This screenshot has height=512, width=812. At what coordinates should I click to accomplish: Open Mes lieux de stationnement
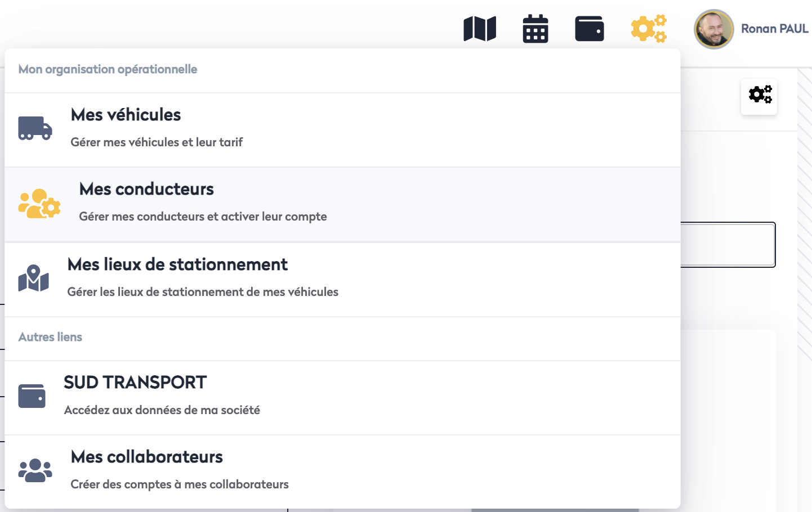click(177, 265)
